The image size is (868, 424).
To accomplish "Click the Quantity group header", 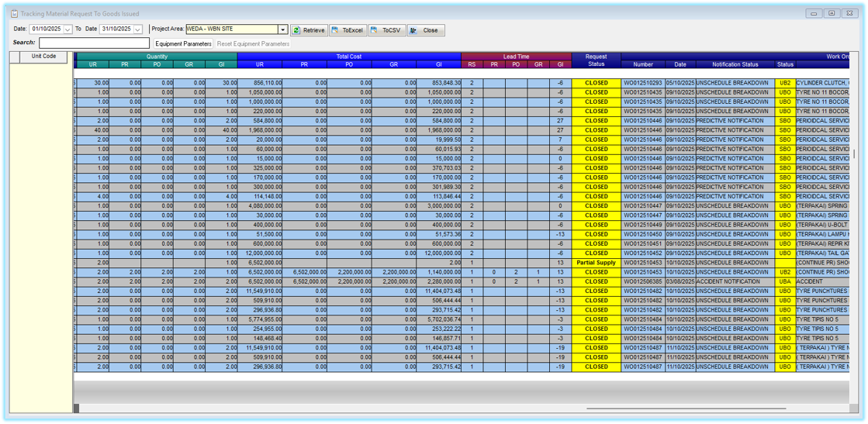I will [x=157, y=57].
